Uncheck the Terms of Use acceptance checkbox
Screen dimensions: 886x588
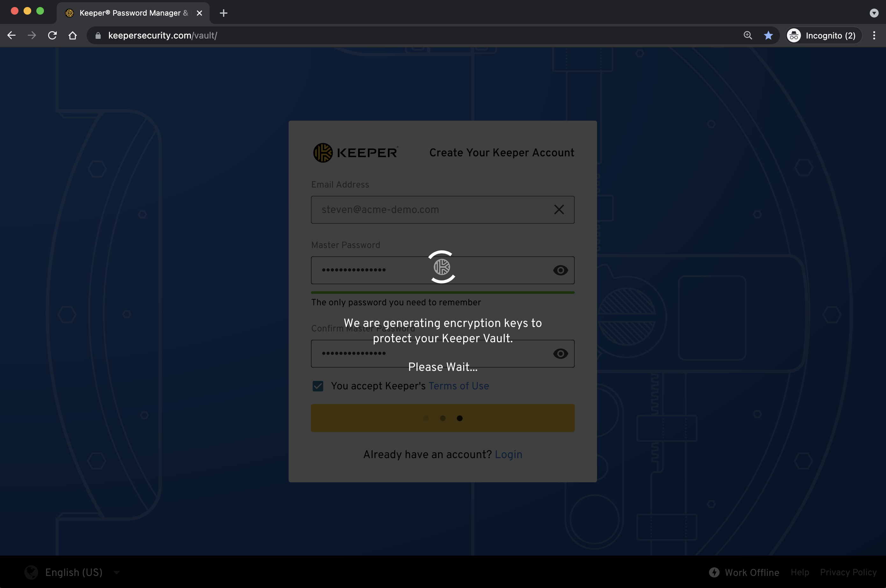coord(318,386)
